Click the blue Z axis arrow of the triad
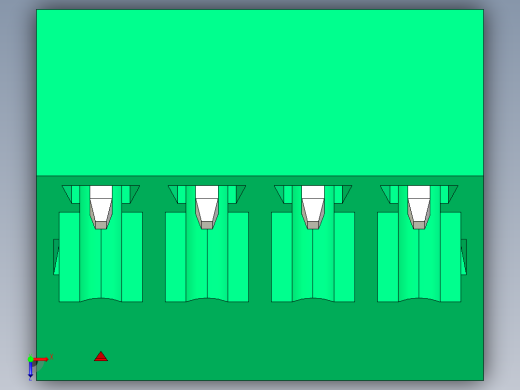The image size is (520, 390). point(30,369)
